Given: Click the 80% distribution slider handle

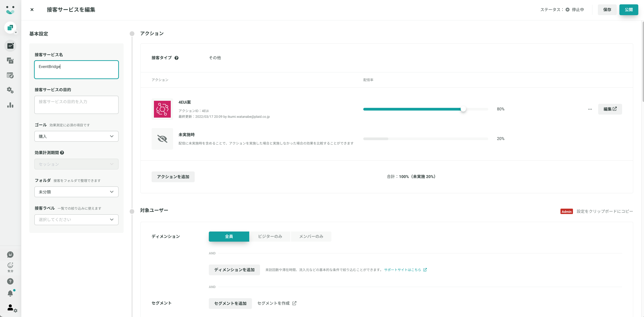Looking at the screenshot, I should click(x=463, y=109).
